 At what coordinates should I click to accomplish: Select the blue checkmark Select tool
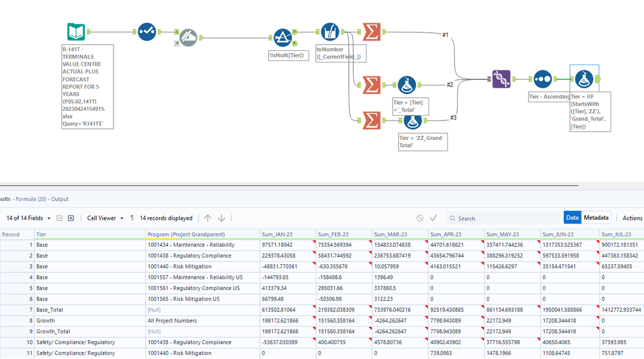point(146,32)
